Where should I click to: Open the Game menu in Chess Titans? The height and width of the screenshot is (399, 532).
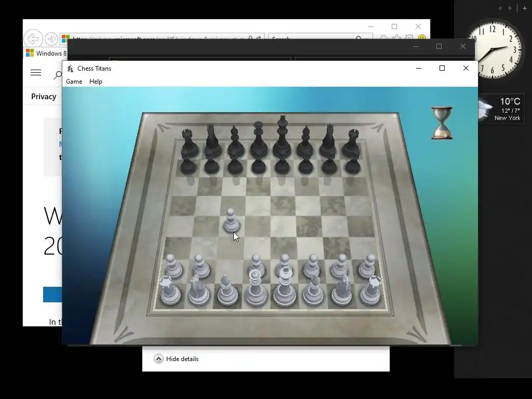pyautogui.click(x=74, y=82)
